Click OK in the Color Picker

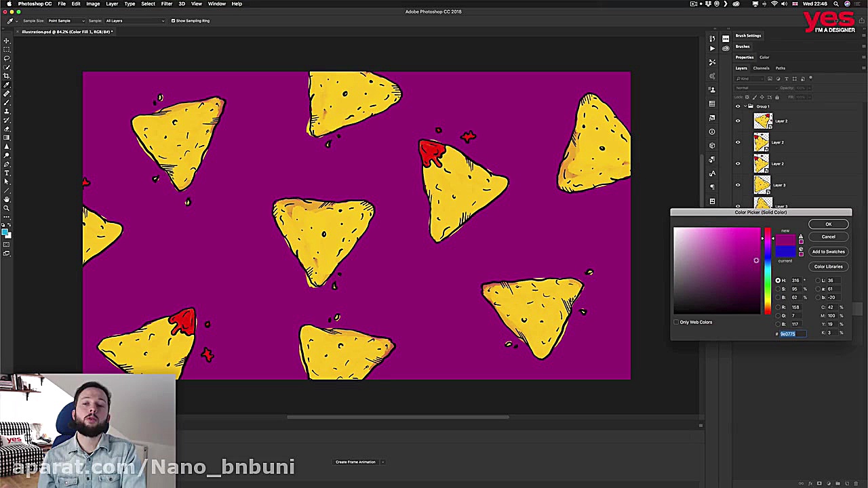coord(828,224)
